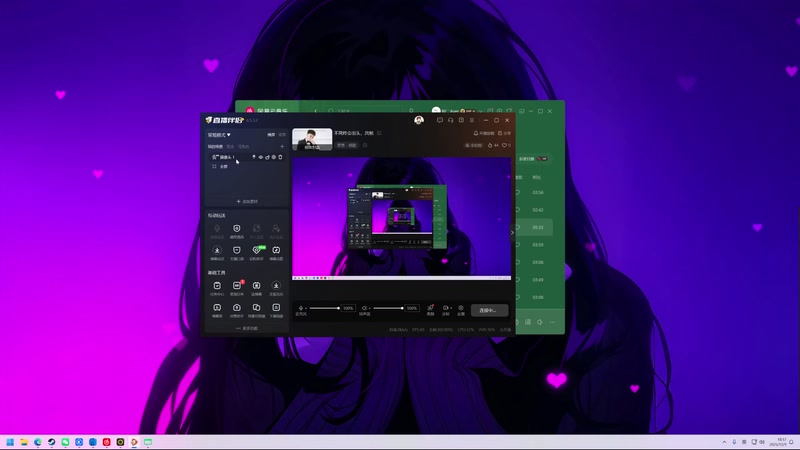Edit the stream title with pencil icon
Image resolution: width=800 pixels, height=450 pixels.
point(379,133)
